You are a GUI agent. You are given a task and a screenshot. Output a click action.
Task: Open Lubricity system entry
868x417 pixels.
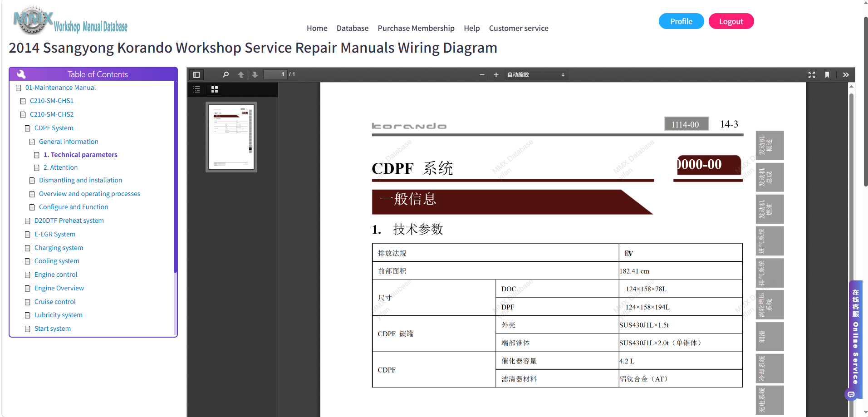pyautogui.click(x=59, y=315)
